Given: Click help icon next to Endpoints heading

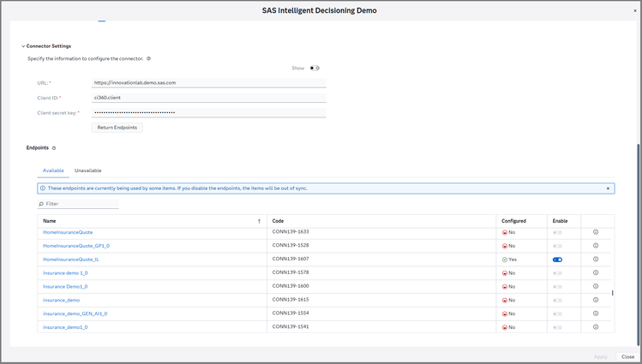Looking at the screenshot, I should click(x=54, y=148).
